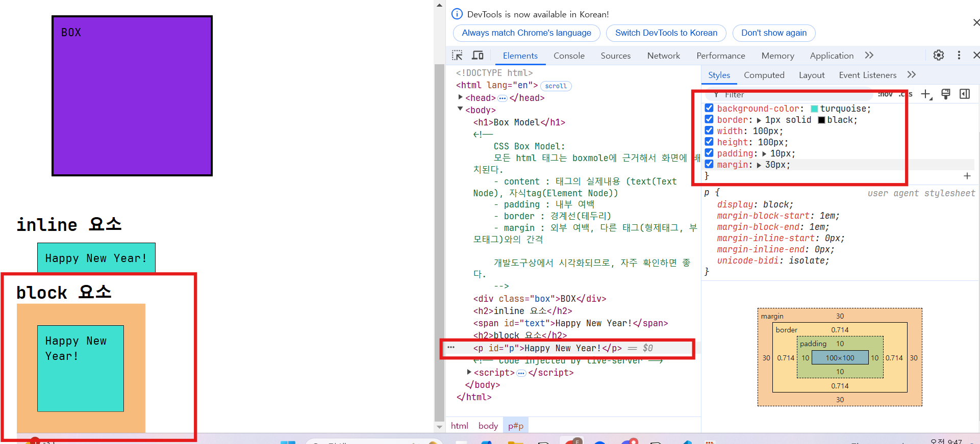
Task: Toggle off the padding property
Action: [709, 153]
